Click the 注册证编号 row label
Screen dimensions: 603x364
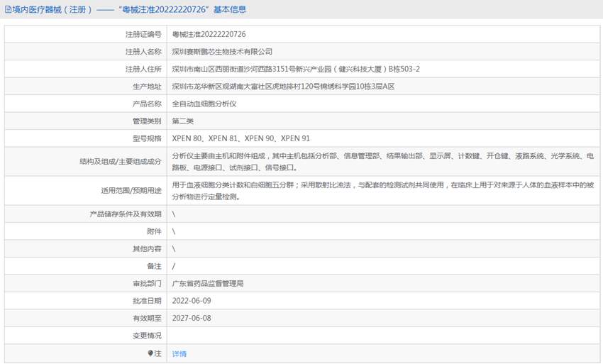click(x=143, y=34)
